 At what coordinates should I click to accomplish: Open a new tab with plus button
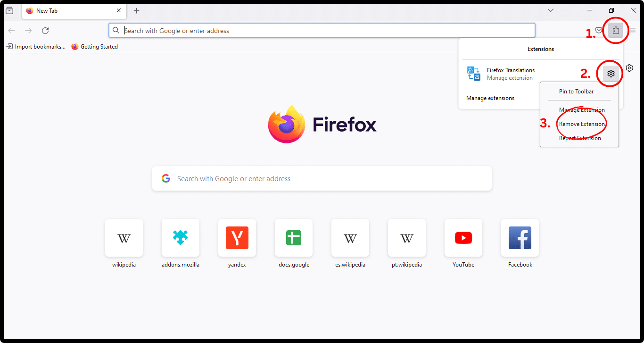pos(137,10)
